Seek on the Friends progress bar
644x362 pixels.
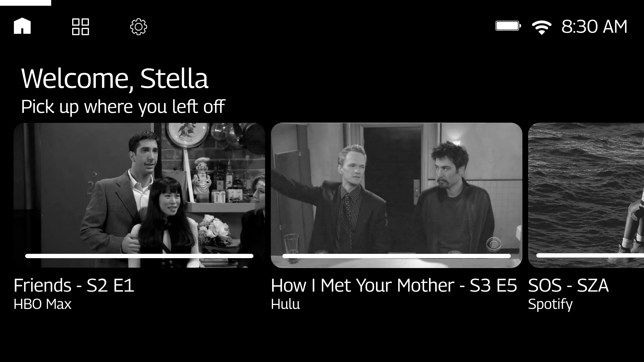pyautogui.click(x=139, y=256)
